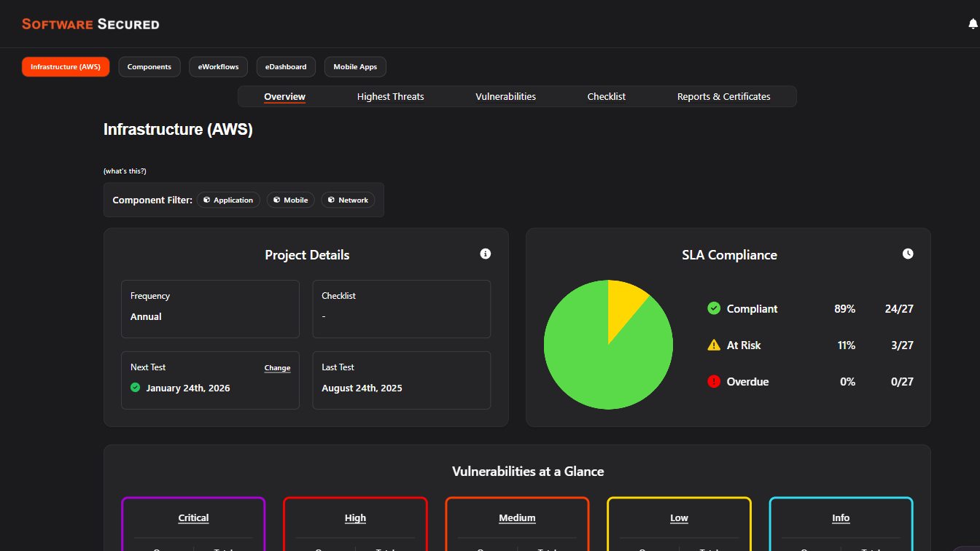
Task: Click the At Risk warning triangle icon
Action: click(714, 345)
